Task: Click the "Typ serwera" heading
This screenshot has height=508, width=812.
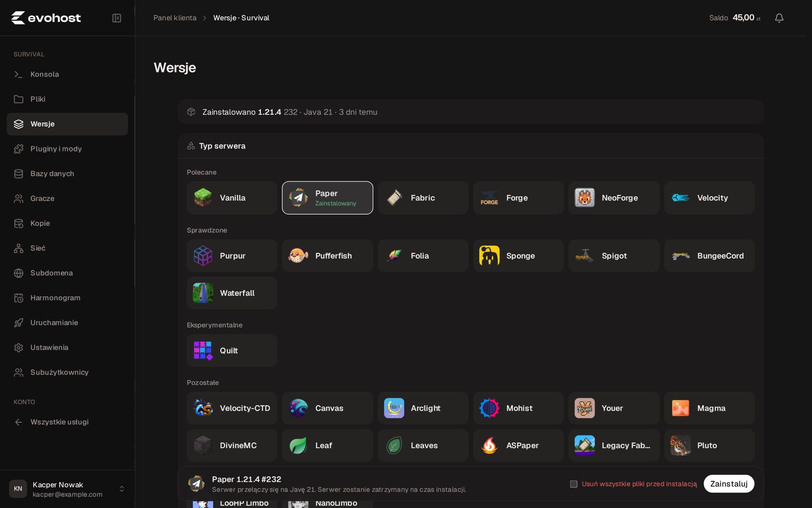Action: (x=222, y=146)
